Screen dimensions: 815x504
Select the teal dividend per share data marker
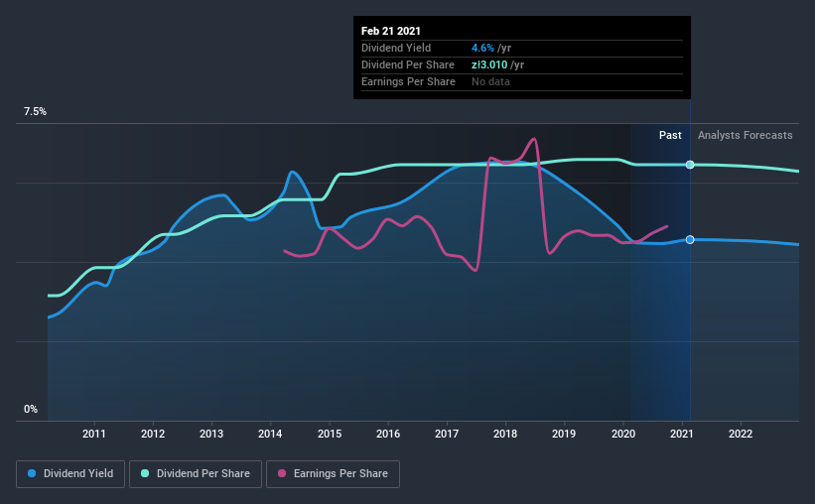point(690,165)
